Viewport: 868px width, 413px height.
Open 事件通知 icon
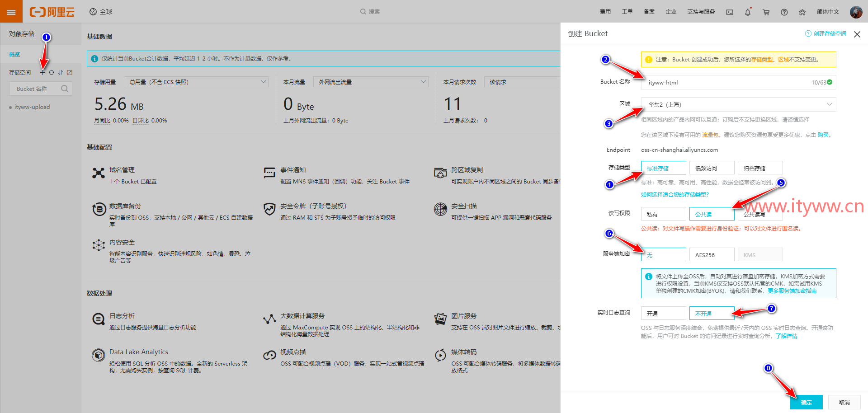click(269, 173)
